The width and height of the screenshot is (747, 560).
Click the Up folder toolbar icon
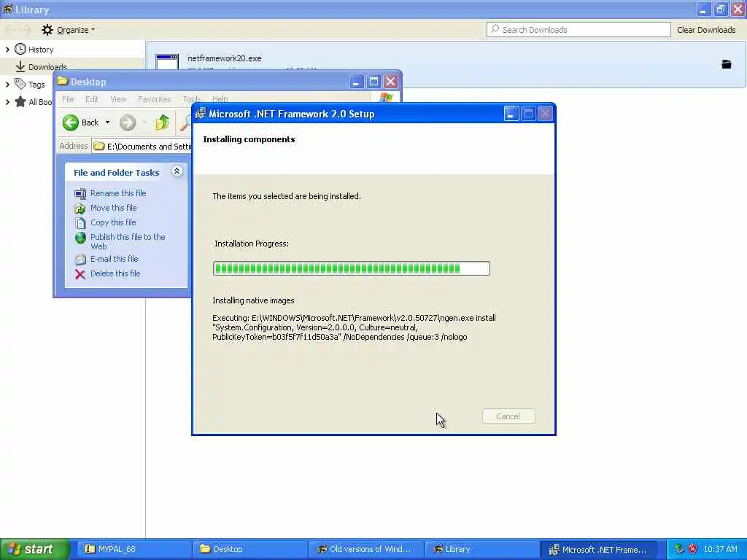pos(163,122)
